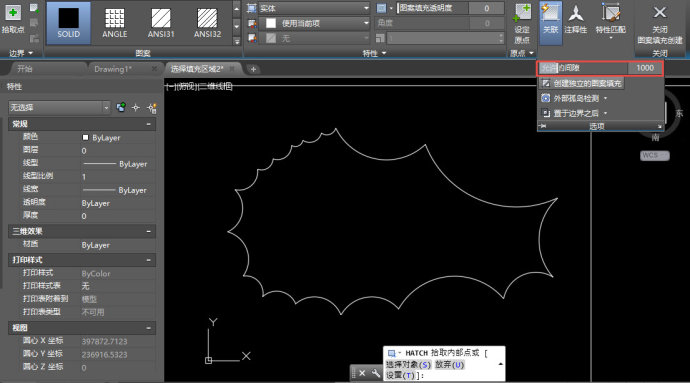Click the 特性匹配 match properties icon
This screenshot has width=690, height=383.
tap(611, 20)
